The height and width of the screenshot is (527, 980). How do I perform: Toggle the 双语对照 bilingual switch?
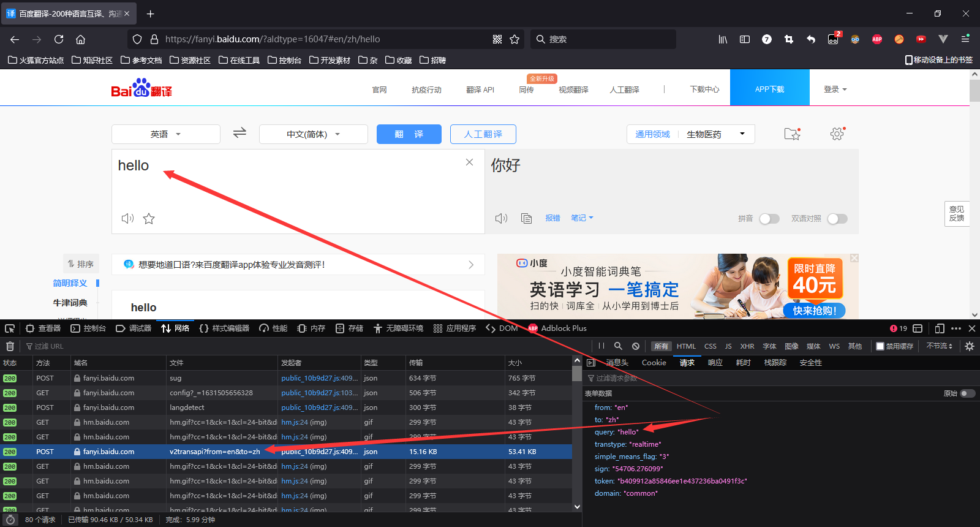pos(837,219)
